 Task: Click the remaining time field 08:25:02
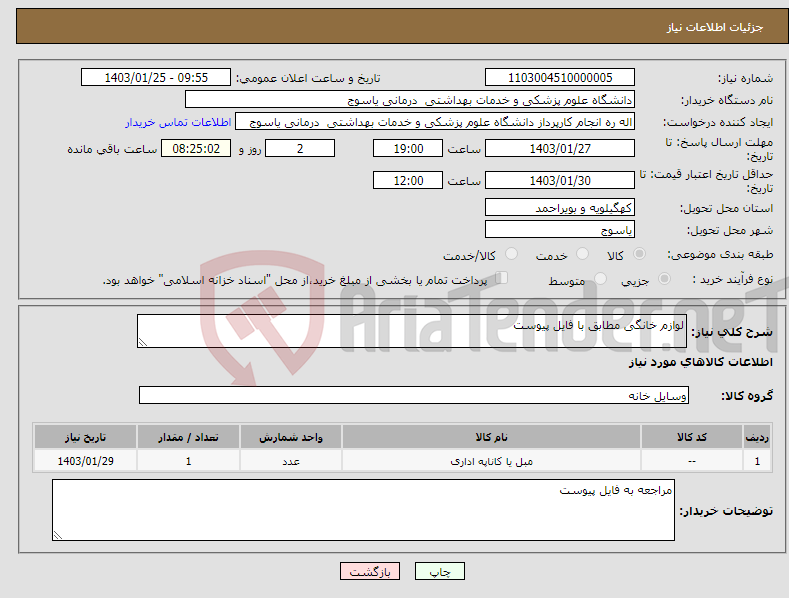[196, 148]
